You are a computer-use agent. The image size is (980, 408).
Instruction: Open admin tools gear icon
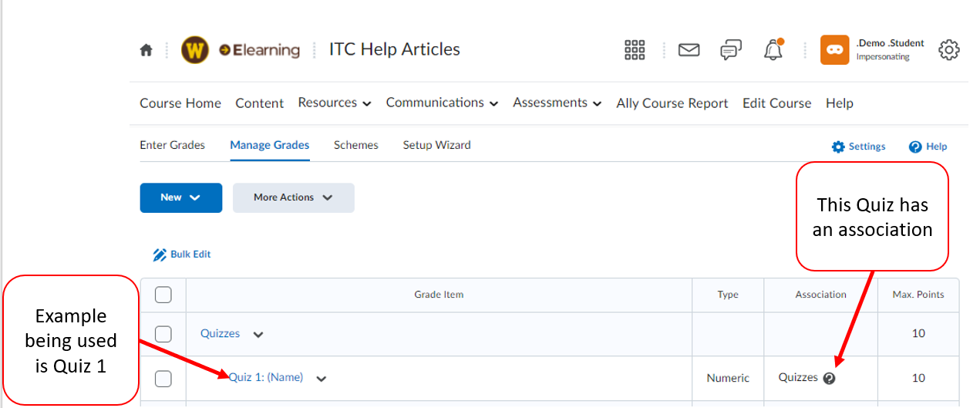coord(948,50)
